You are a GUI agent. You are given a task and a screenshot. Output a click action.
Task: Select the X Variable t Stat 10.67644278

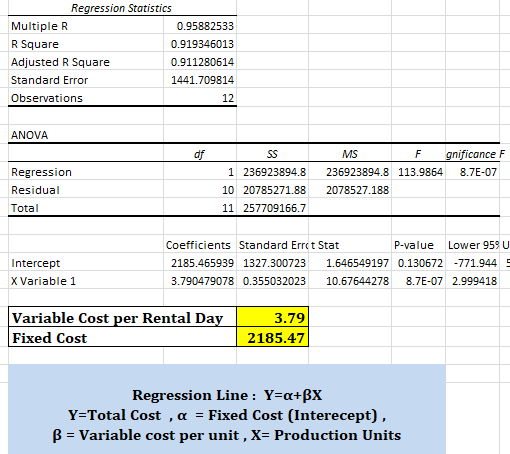tap(350, 281)
